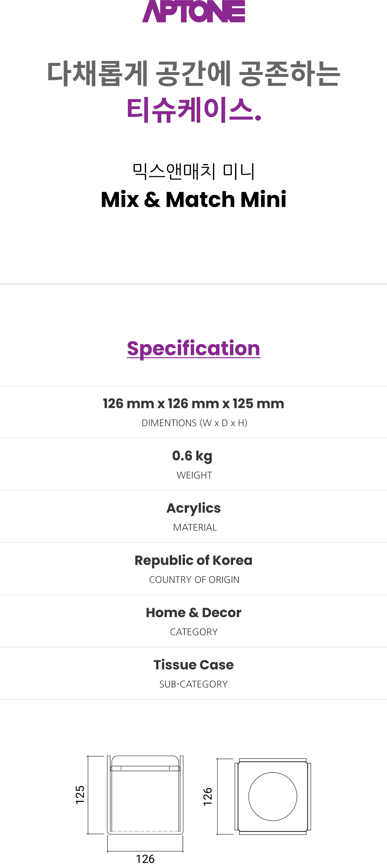Screen dimensions: 387x868
Task: Select the DIMENTIONS (W x D x H) label
Action: (x=194, y=423)
